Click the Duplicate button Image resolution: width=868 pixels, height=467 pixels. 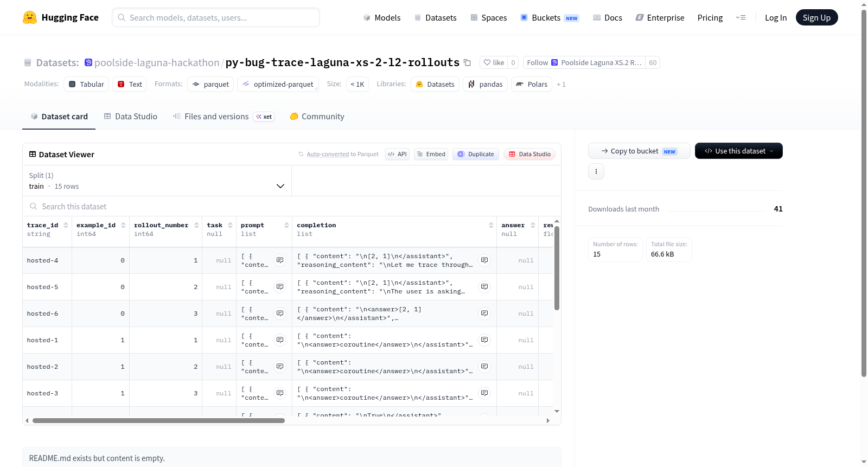click(476, 154)
